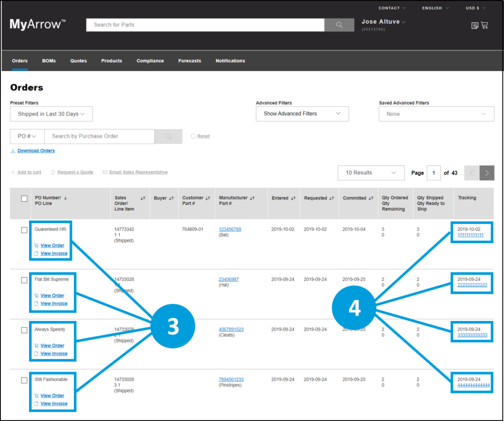This screenshot has width=504, height=421.
Task: Click the PO search magnifier icon
Action: [169, 136]
